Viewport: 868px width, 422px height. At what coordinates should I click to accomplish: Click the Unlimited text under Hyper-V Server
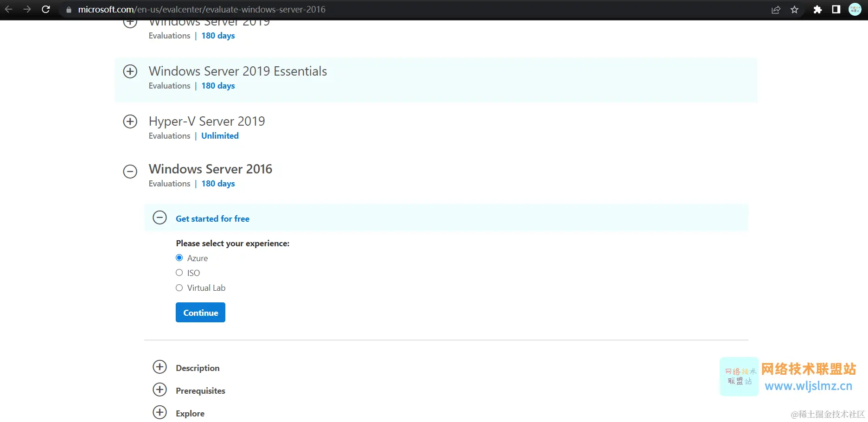point(220,136)
